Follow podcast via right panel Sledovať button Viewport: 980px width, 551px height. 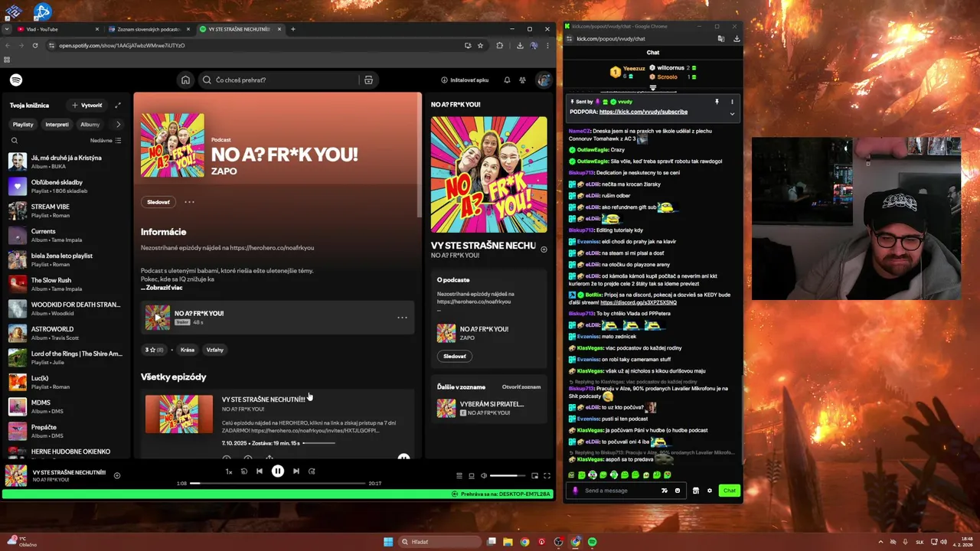(x=455, y=356)
